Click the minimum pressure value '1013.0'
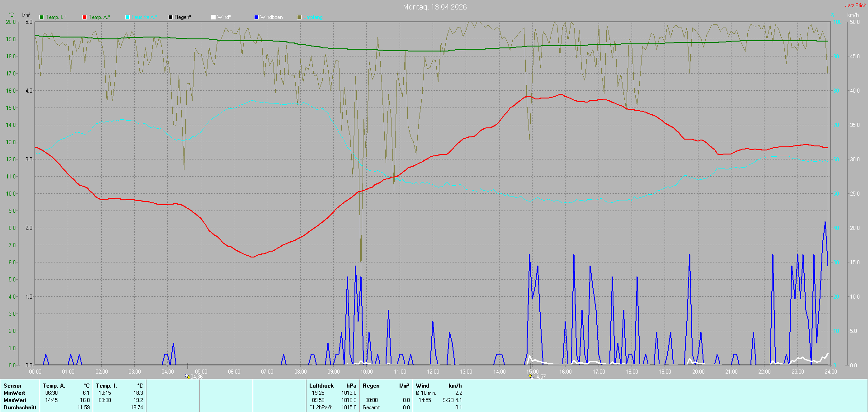The image size is (868, 412). click(x=349, y=393)
